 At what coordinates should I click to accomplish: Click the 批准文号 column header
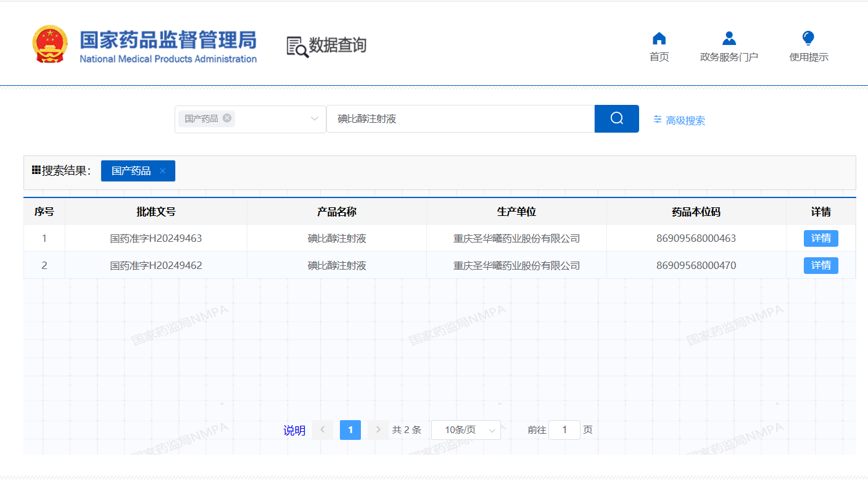[156, 212]
